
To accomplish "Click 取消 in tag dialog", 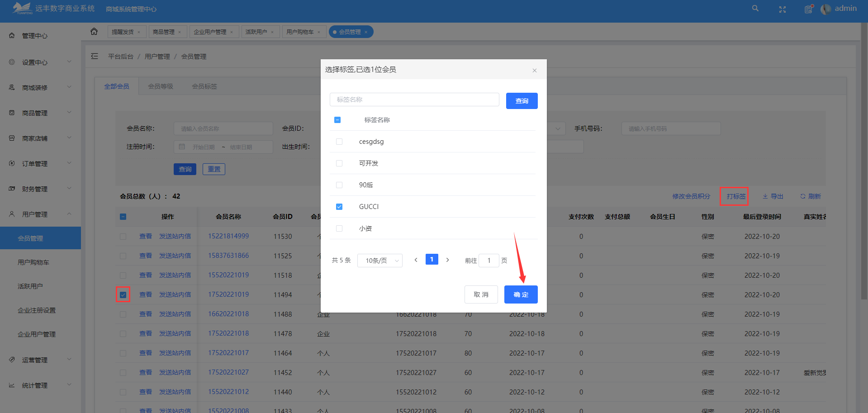I will [x=481, y=294].
